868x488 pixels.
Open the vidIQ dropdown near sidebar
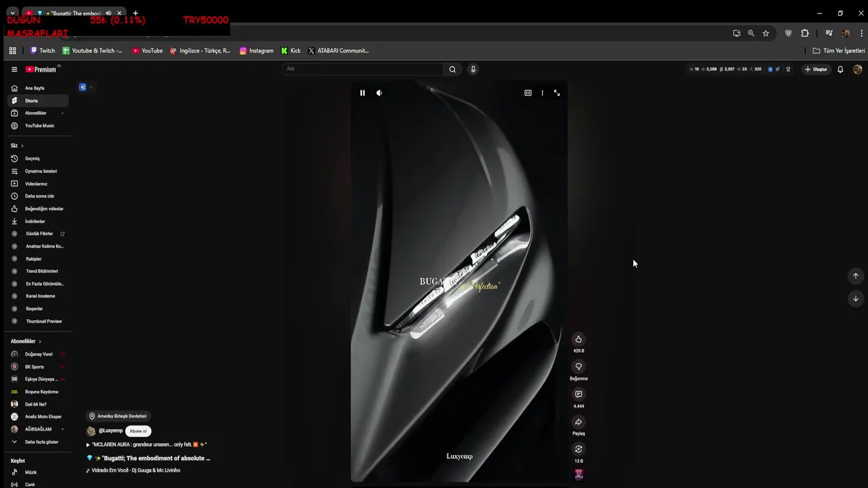(86, 87)
